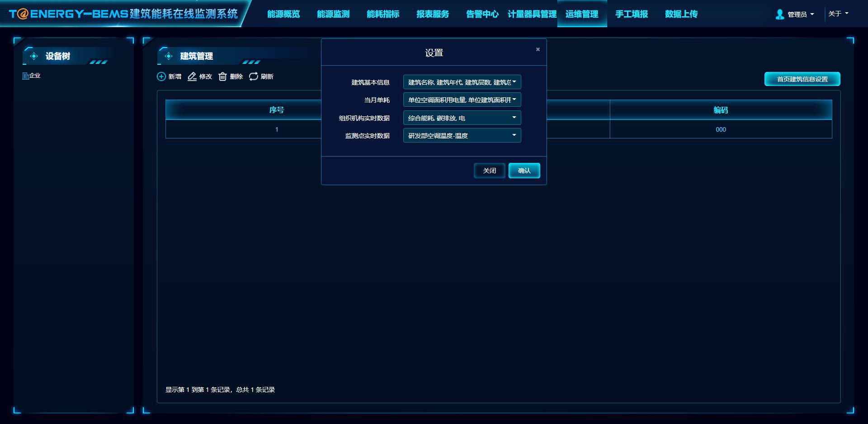Close the 设置 dialog with the × icon

pos(538,49)
